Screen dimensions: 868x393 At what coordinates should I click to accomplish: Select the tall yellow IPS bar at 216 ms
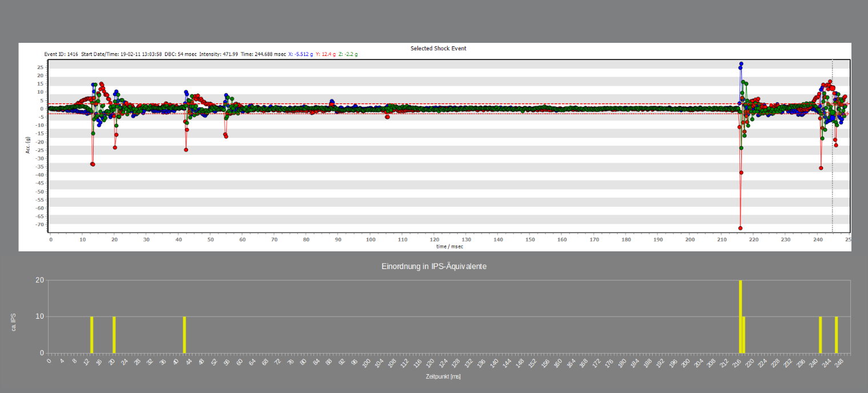(740, 314)
